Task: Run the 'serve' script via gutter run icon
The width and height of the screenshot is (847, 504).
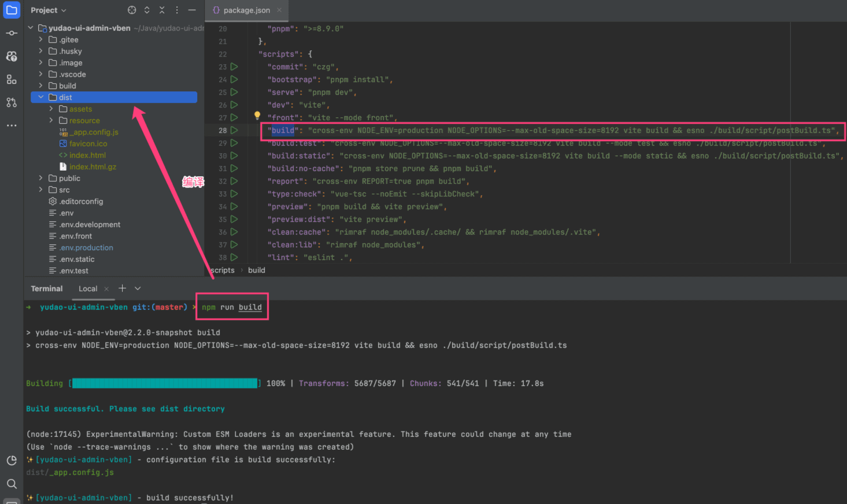Action: 234,92
